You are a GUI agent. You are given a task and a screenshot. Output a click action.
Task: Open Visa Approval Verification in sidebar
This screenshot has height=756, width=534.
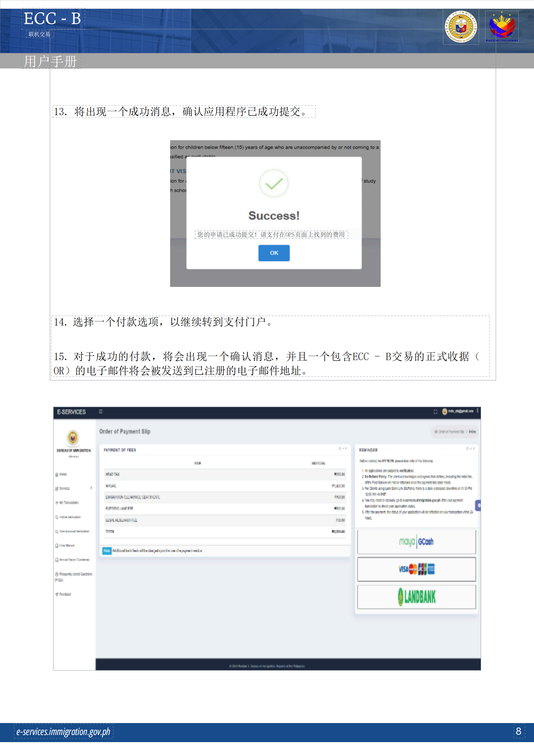click(72, 531)
